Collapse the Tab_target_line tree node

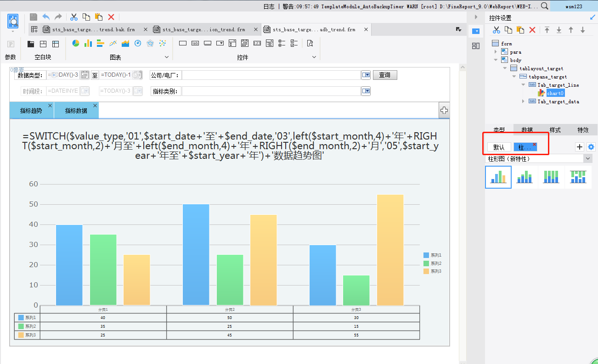pos(524,85)
